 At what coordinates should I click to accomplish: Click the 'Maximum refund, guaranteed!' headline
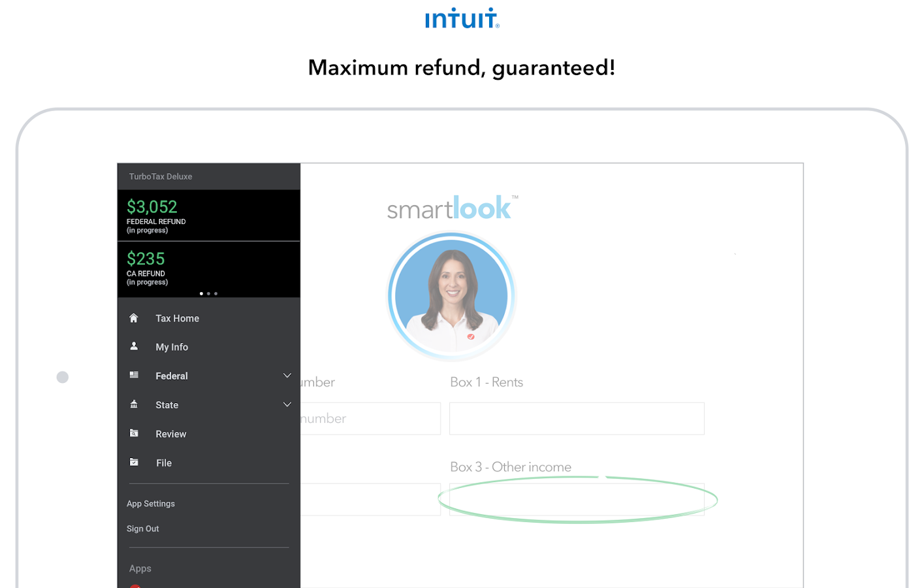(462, 68)
